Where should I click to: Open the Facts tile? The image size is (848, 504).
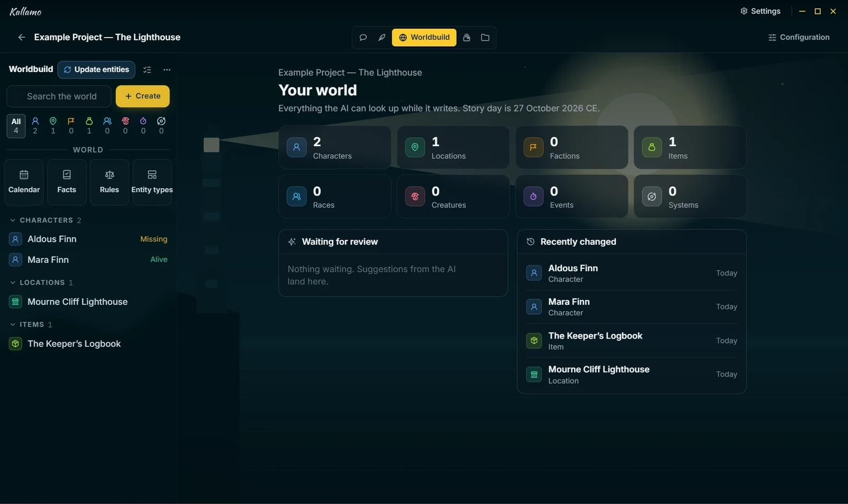point(67,182)
